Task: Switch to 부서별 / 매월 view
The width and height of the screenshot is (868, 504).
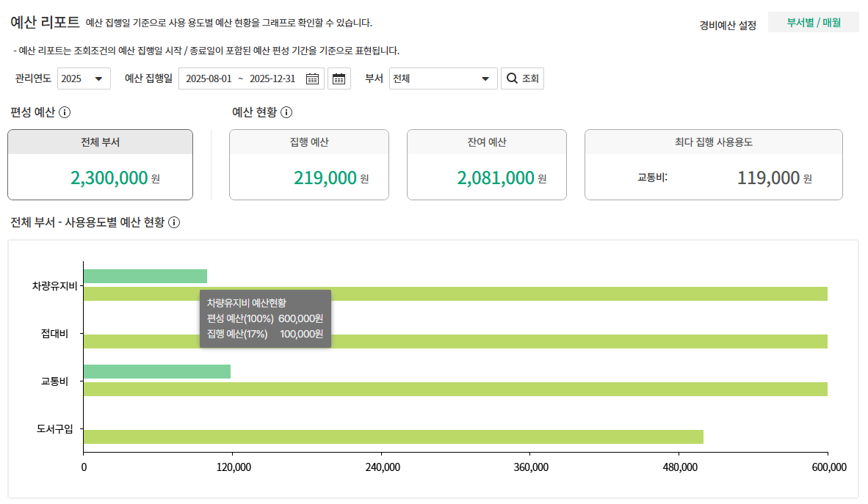Action: coord(813,23)
